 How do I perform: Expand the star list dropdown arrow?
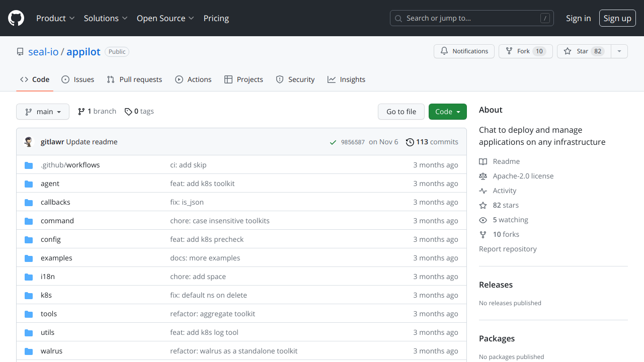click(x=619, y=51)
